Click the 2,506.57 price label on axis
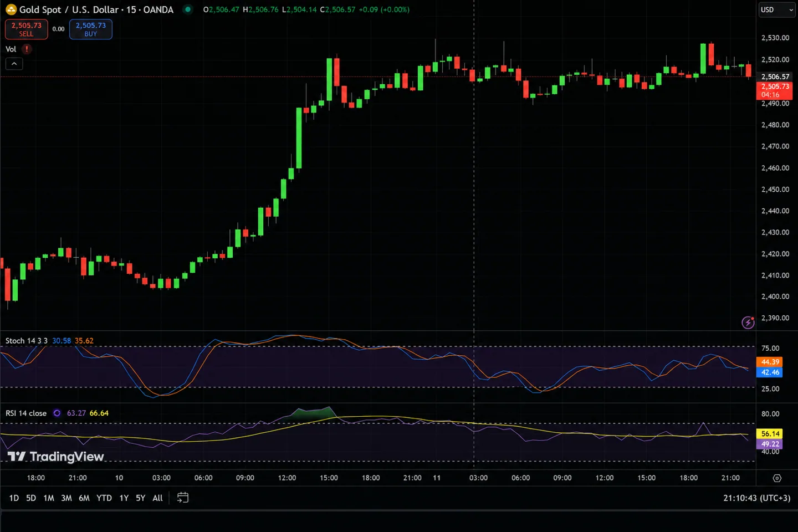 tap(775, 76)
